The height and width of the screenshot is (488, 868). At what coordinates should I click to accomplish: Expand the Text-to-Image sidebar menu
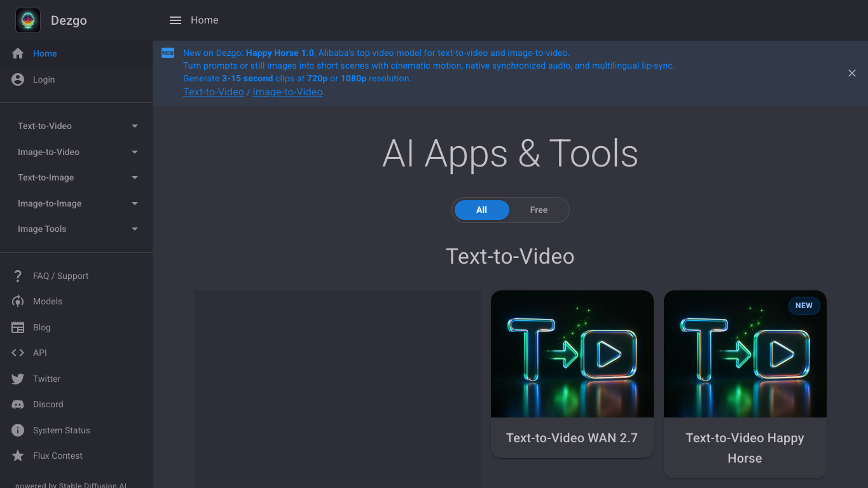[x=76, y=177]
